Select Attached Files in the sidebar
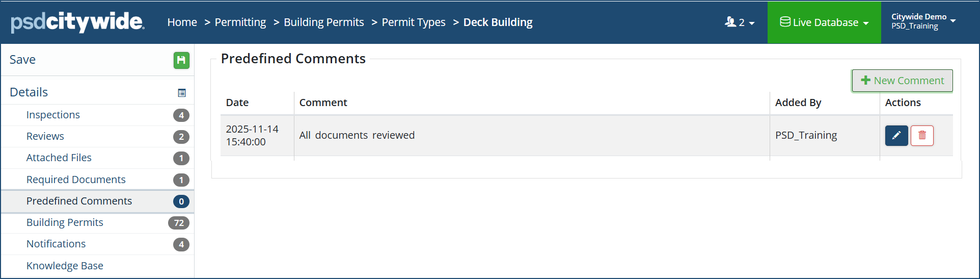980x279 pixels. (59, 158)
